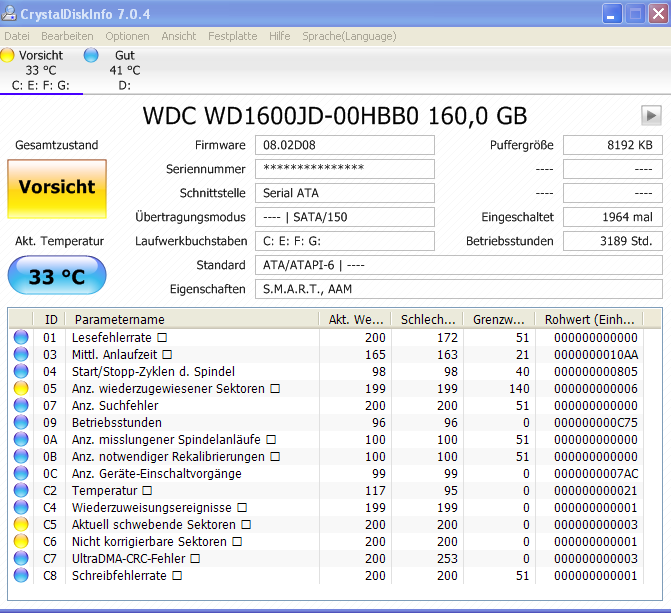Open the Datei menu
Screen dimensions: 671x613
click(x=17, y=36)
